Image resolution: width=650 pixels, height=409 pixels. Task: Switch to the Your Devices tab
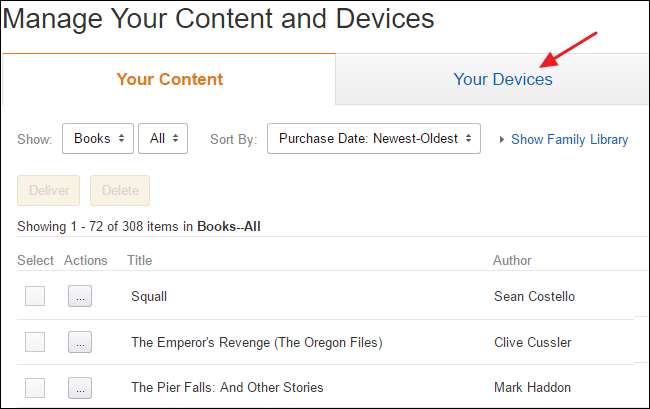tap(502, 79)
